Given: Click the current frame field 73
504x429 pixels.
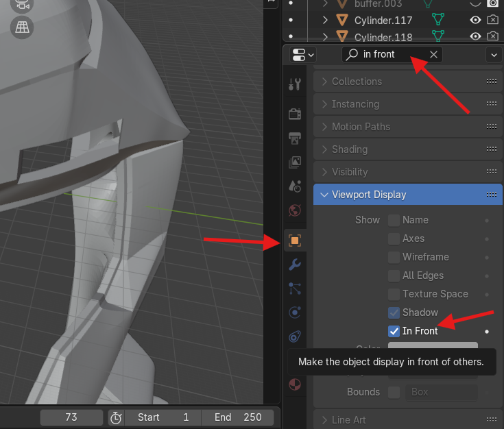Looking at the screenshot, I should 71,417.
